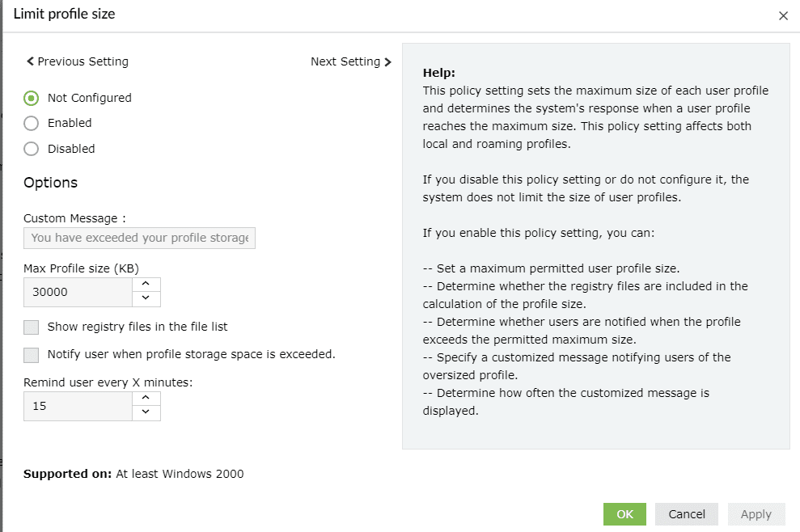The width and height of the screenshot is (800, 532).
Task: Select the Disabled radio option
Action: click(32, 149)
